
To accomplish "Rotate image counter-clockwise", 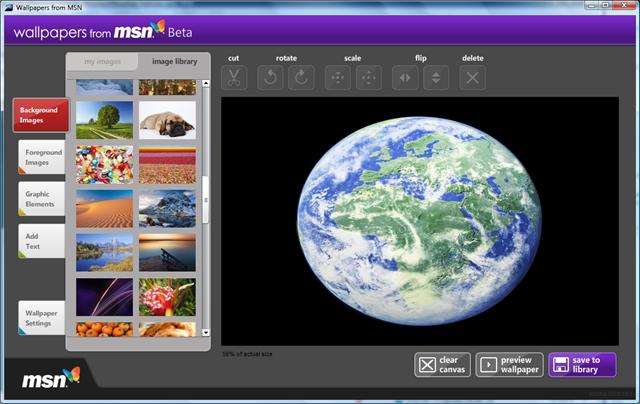I will (270, 77).
